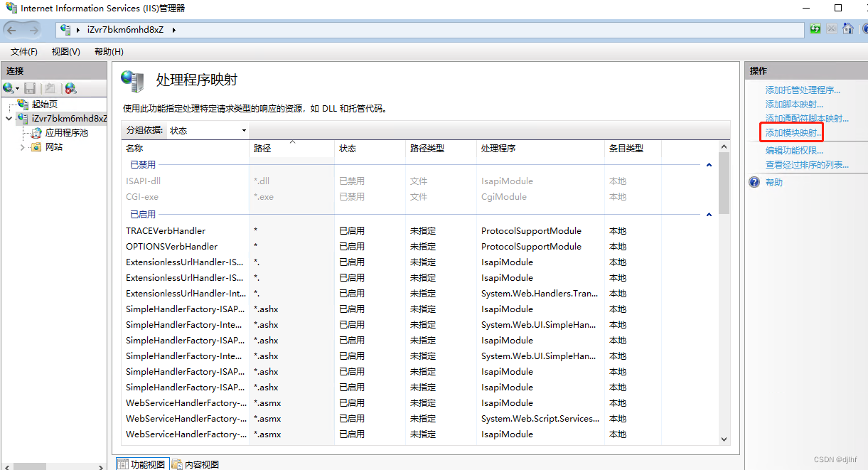Save current connections with the floppy disk icon
This screenshot has width=868, height=470.
click(28, 88)
